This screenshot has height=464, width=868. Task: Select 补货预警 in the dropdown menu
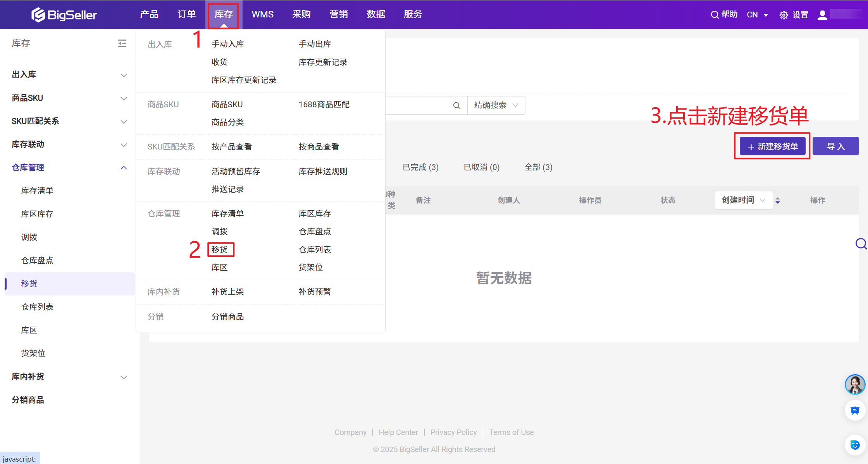click(x=315, y=292)
